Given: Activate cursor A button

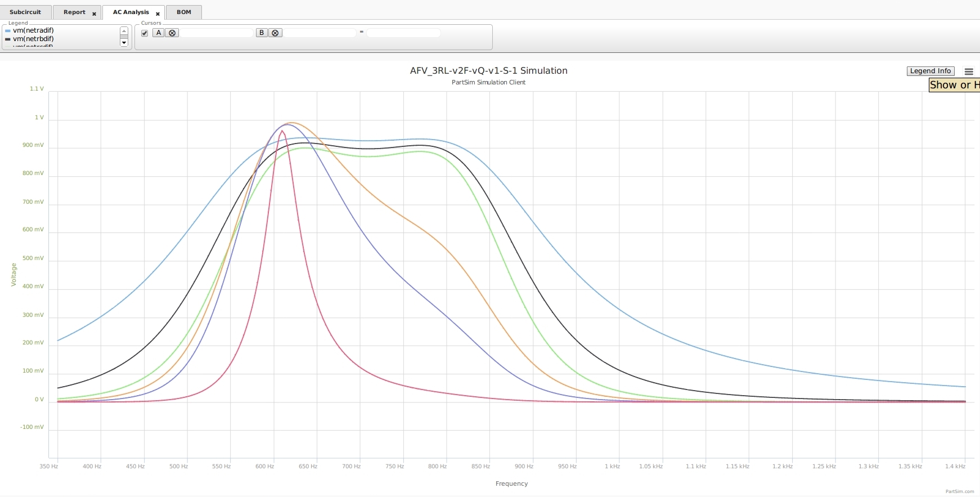Looking at the screenshot, I should (159, 33).
